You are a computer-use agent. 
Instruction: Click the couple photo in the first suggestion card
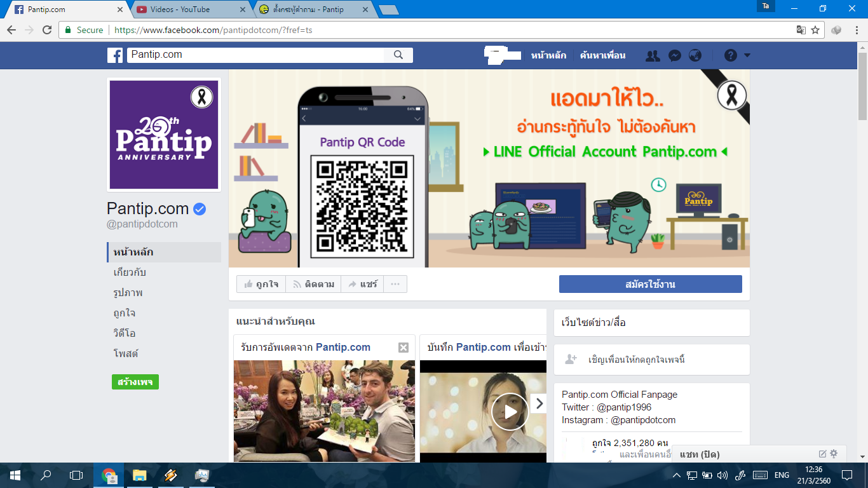[x=324, y=411]
